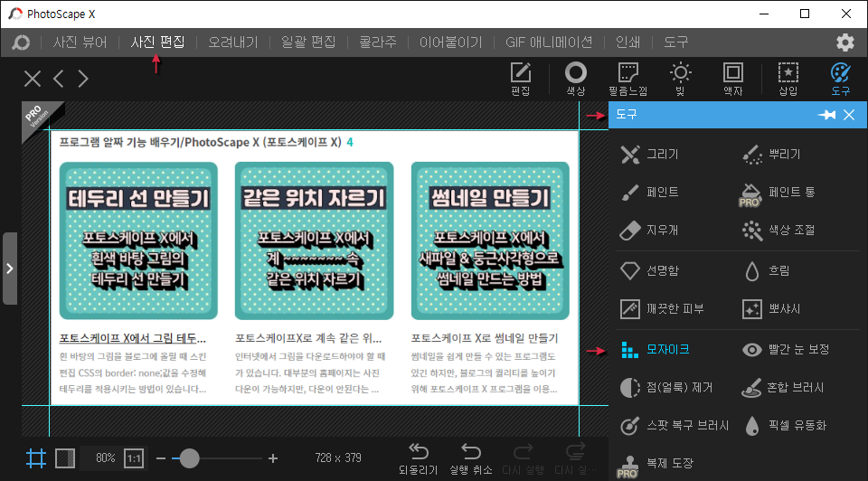The height and width of the screenshot is (481, 868).
Task: Select the 색상 조절 tool
Action: [778, 230]
